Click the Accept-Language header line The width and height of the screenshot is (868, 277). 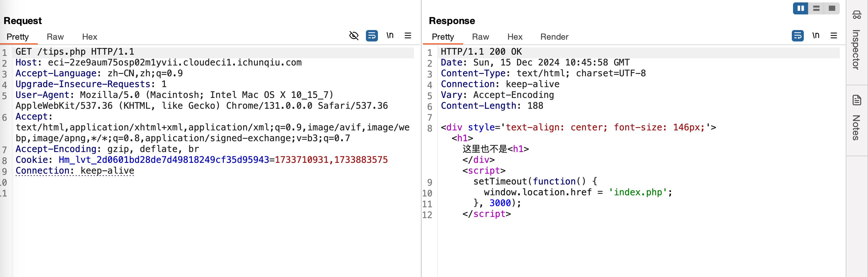point(99,73)
